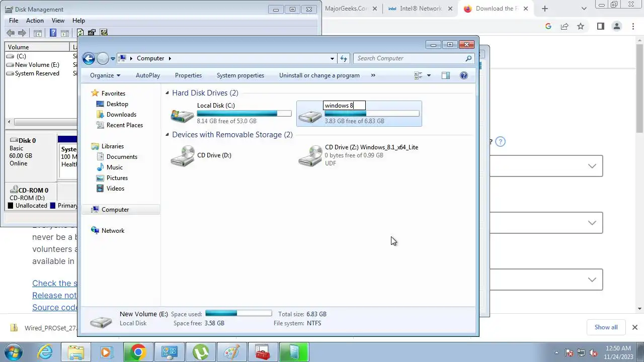
Task: Click System properties button
Action: coord(240,75)
